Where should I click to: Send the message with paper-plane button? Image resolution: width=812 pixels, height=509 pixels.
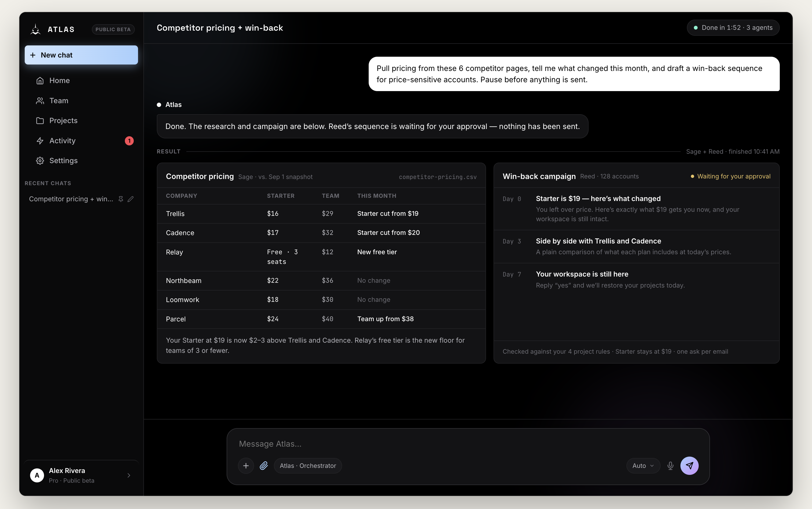pos(690,465)
